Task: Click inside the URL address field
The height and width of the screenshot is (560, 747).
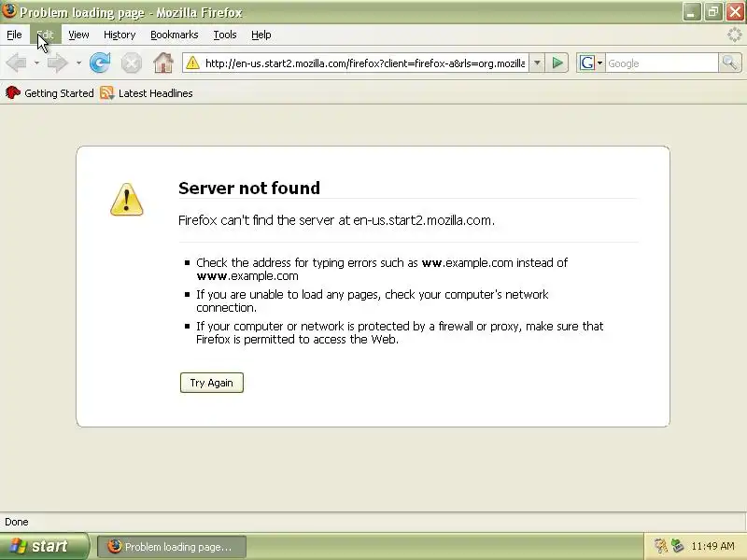Action: tap(364, 63)
